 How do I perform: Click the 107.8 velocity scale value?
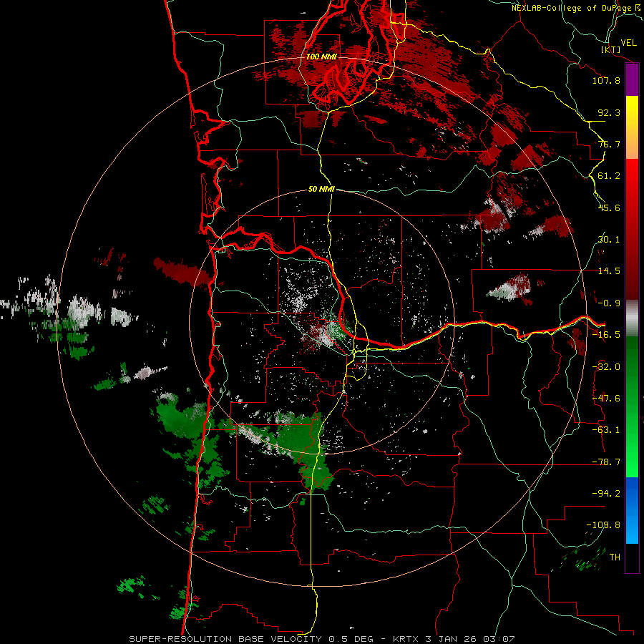606,80
